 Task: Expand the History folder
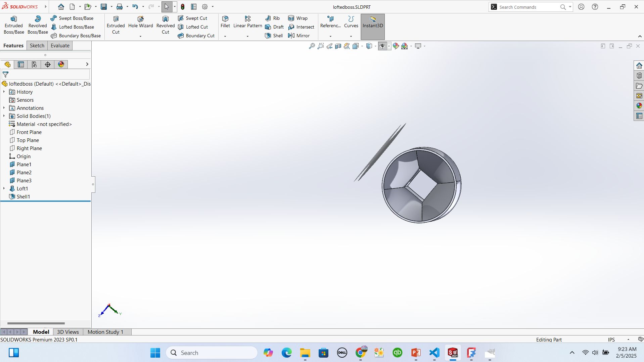4,92
